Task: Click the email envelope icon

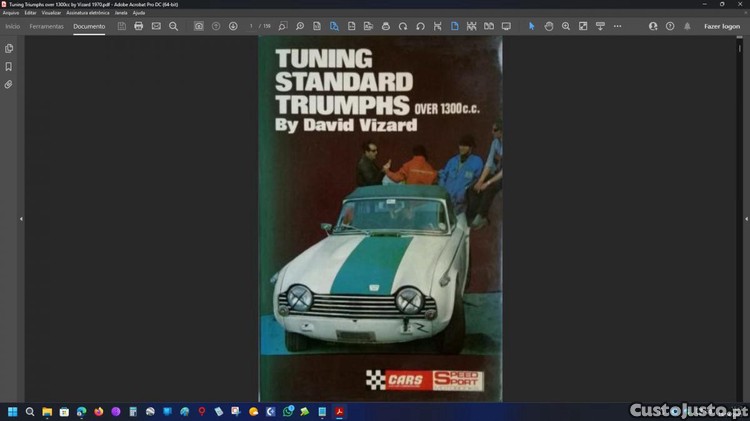Action: pos(156,26)
